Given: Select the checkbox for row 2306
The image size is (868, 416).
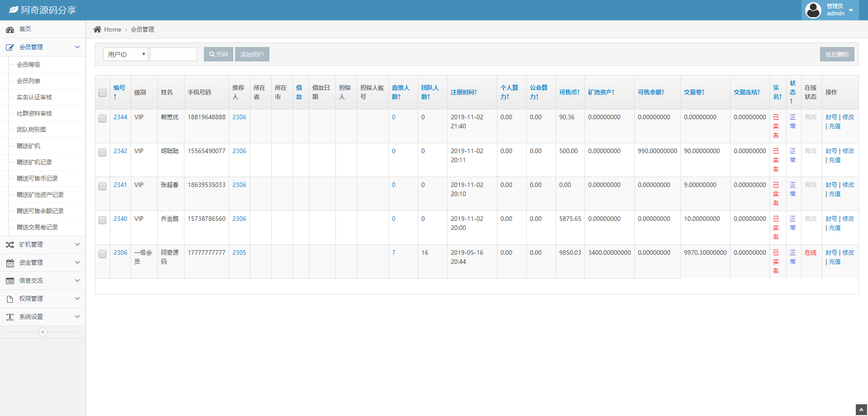Looking at the screenshot, I should pos(103,254).
